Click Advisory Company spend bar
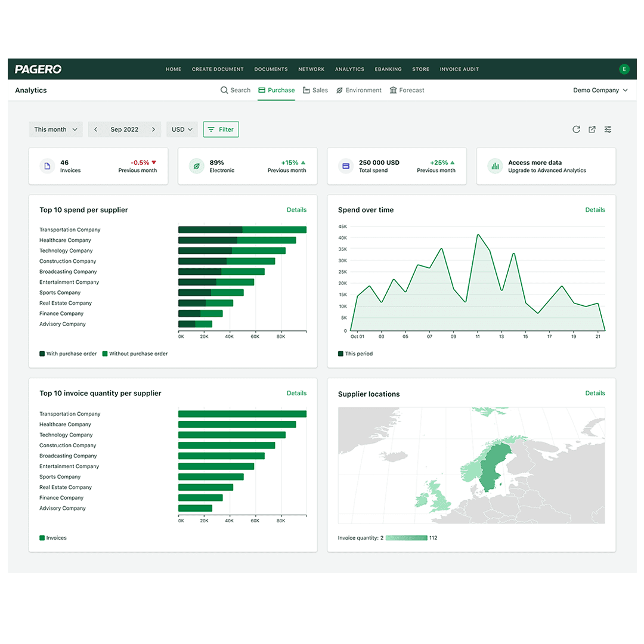644x644 pixels. pyautogui.click(x=195, y=324)
